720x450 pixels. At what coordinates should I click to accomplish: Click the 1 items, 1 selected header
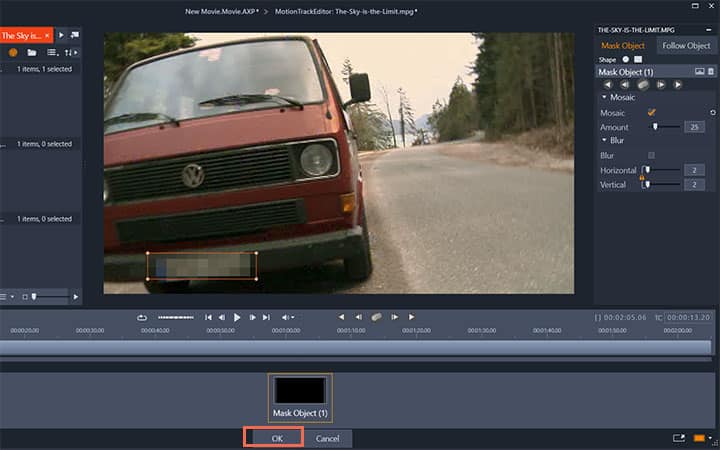[44, 69]
